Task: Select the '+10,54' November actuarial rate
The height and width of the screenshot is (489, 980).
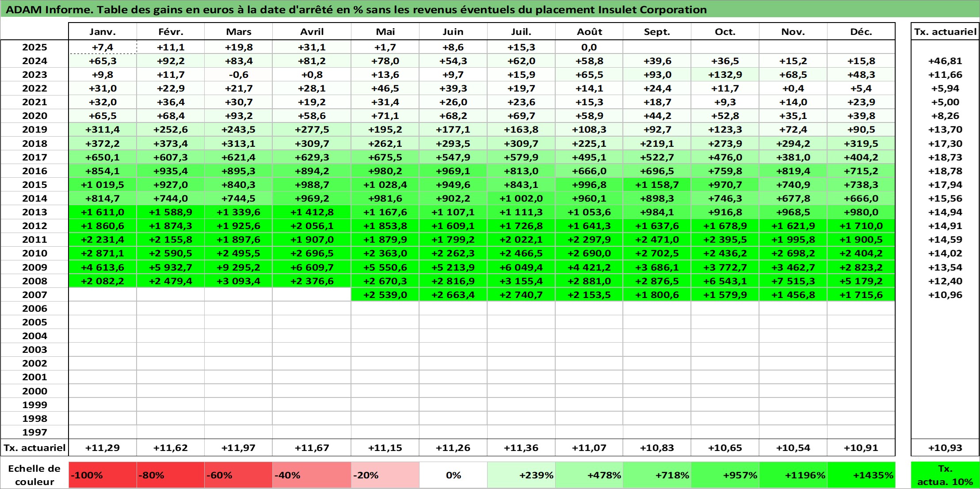Action: click(x=793, y=447)
